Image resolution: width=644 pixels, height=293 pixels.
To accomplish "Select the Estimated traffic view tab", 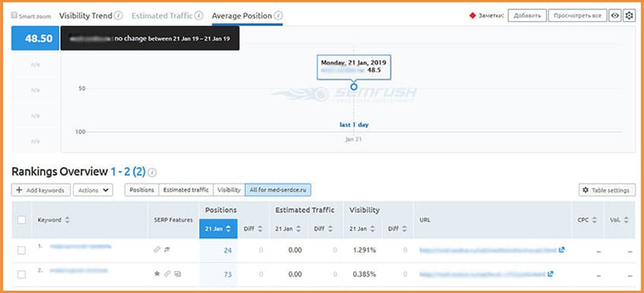I will pyautogui.click(x=186, y=190).
